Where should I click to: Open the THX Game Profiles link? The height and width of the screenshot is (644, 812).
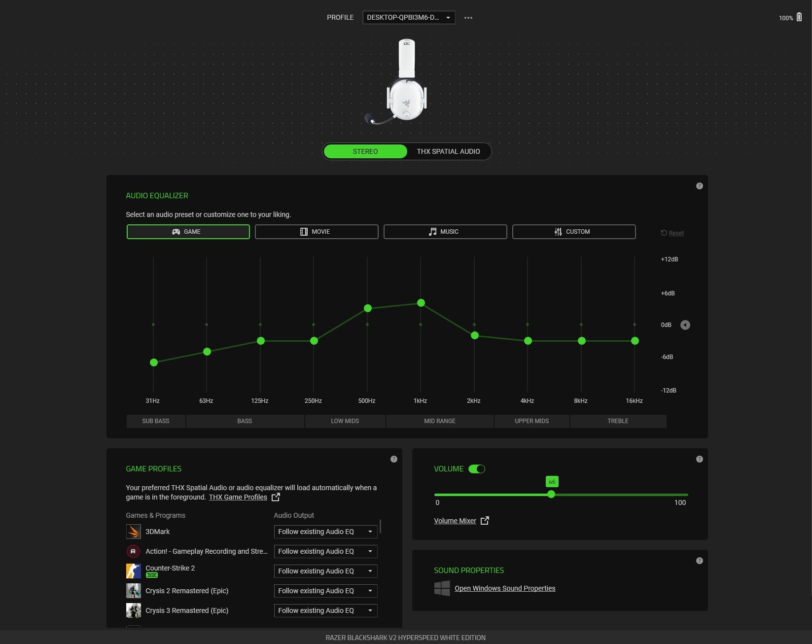click(x=238, y=497)
